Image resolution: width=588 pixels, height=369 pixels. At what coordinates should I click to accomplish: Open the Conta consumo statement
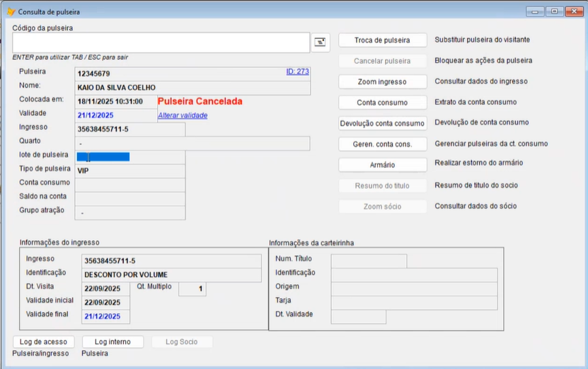click(x=382, y=102)
